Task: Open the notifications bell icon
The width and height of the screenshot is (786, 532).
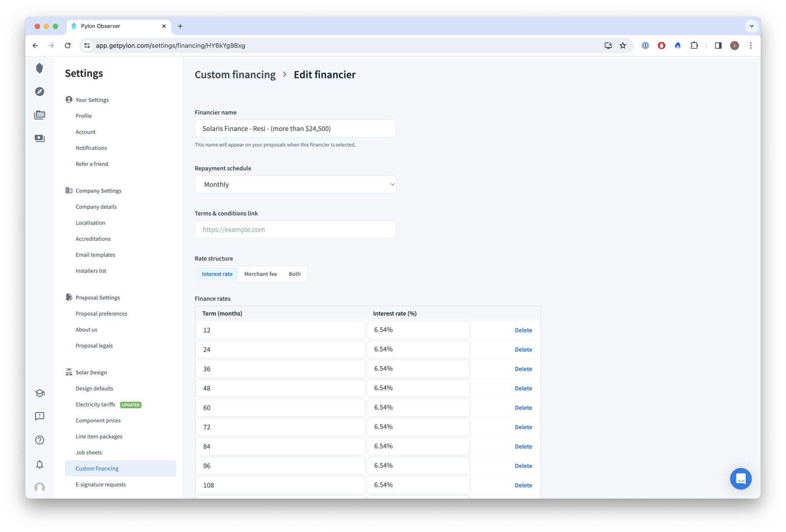Action: tap(40, 464)
